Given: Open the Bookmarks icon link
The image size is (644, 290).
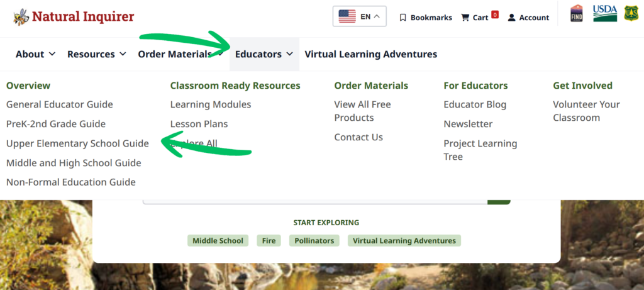Looking at the screenshot, I should 403,18.
